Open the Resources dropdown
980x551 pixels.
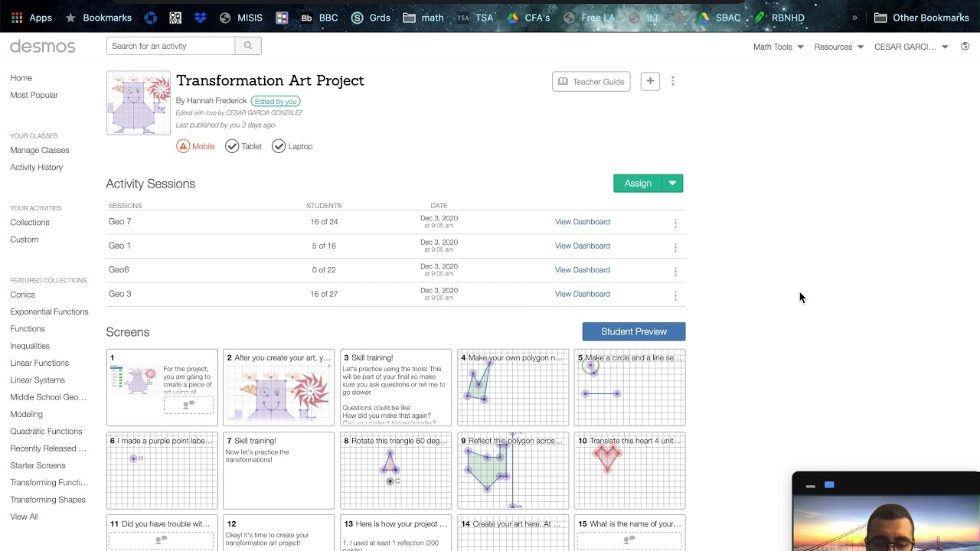pyautogui.click(x=839, y=47)
